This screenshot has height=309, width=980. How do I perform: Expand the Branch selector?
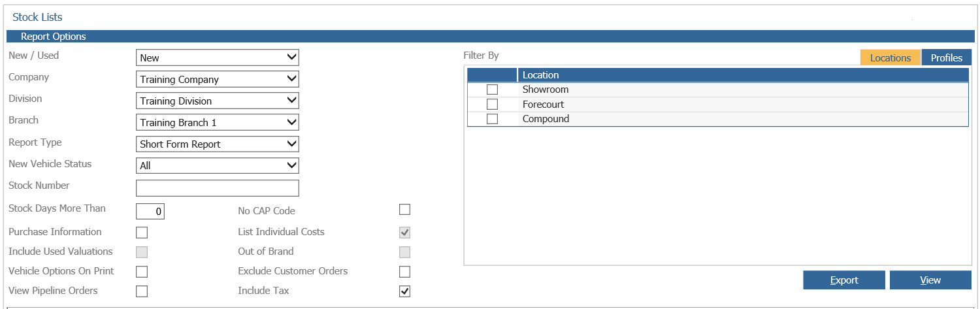(x=218, y=122)
